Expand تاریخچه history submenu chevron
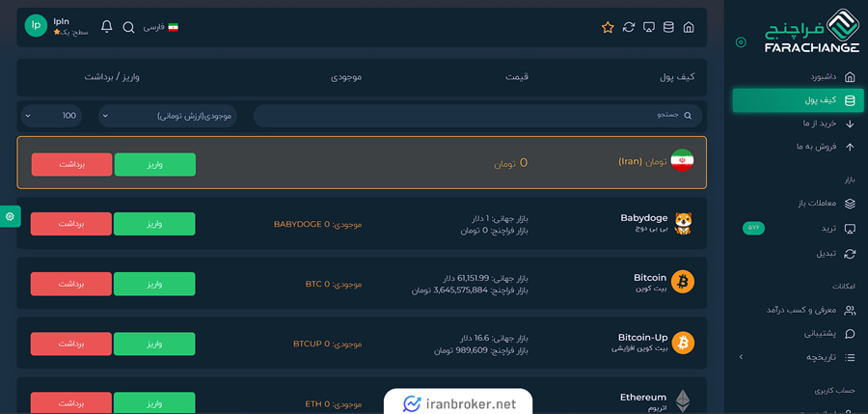The width and height of the screenshot is (868, 414). coord(742,357)
